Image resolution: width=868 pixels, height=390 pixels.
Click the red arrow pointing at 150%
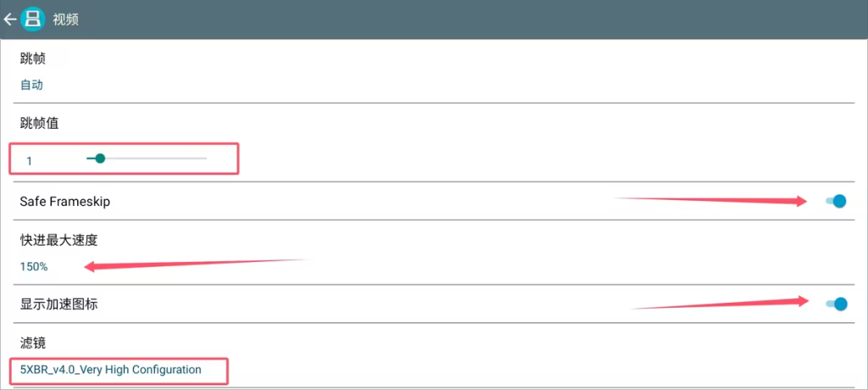point(195,264)
